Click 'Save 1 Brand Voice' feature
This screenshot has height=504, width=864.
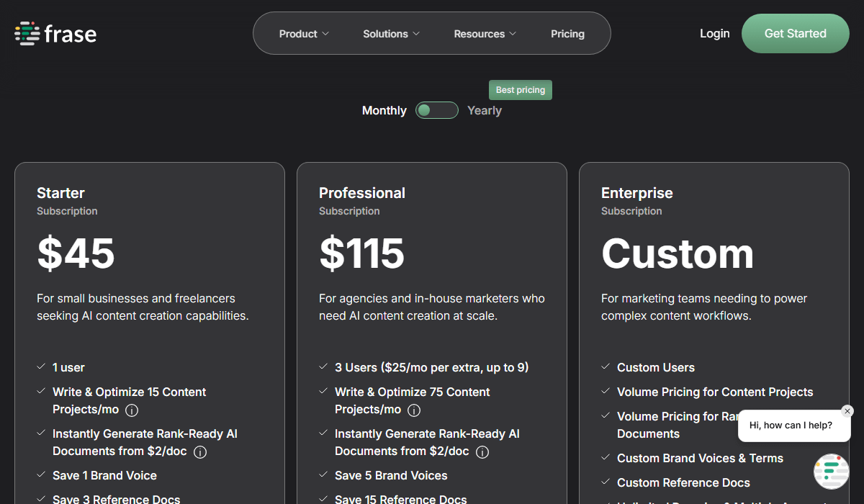click(x=104, y=475)
